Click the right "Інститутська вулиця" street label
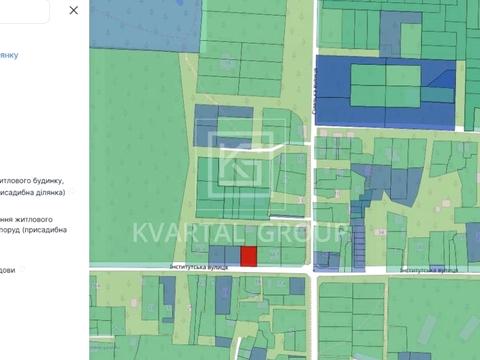480x360 pixels. [x=429, y=270]
